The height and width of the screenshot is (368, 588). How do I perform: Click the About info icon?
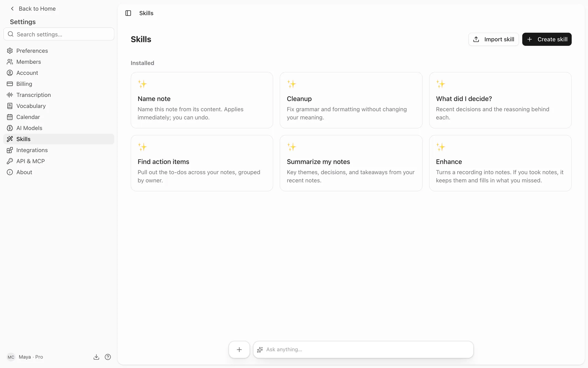[10, 172]
